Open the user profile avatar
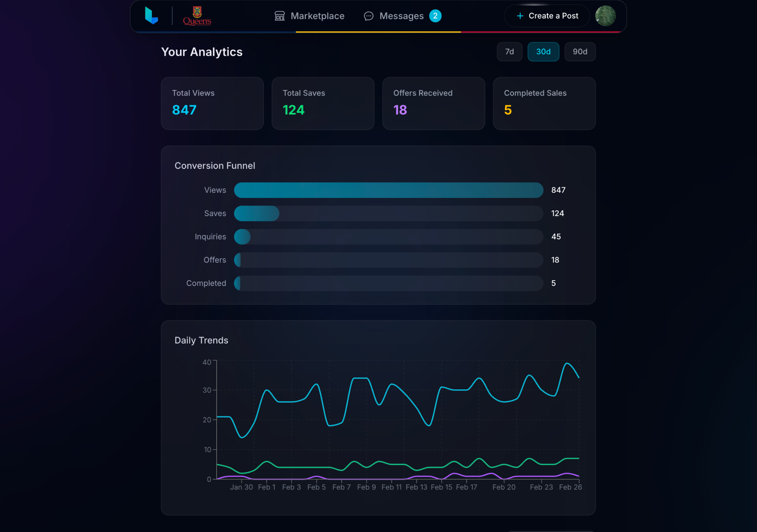757x532 pixels. (605, 16)
